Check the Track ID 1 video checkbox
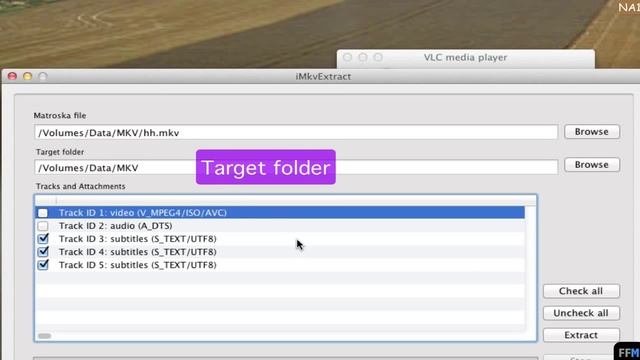640x360 pixels. pos(43,213)
